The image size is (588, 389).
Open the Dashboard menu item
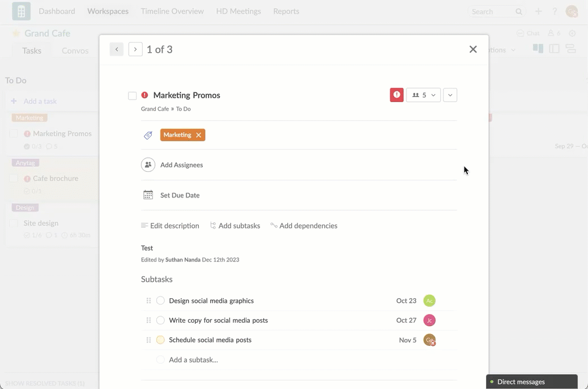57,11
